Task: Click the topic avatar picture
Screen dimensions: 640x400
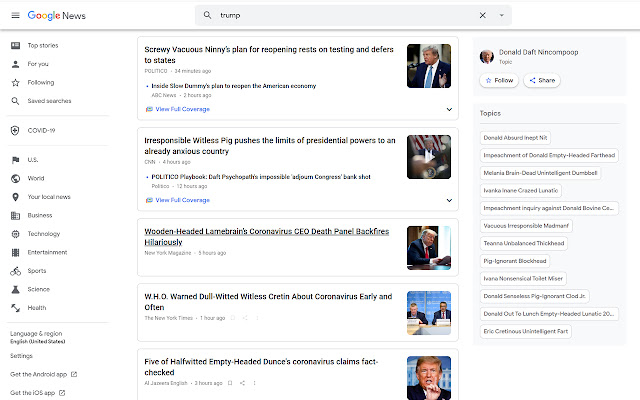Action: pyautogui.click(x=487, y=56)
